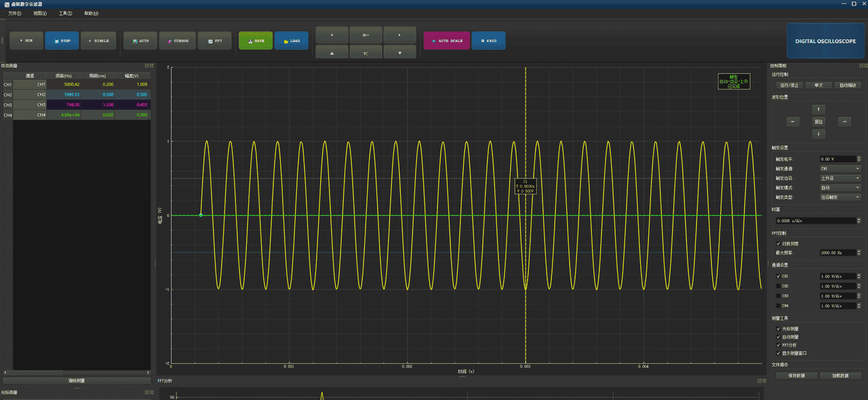Click the 清除测量 button
The image size is (868, 400).
pyautogui.click(x=77, y=381)
